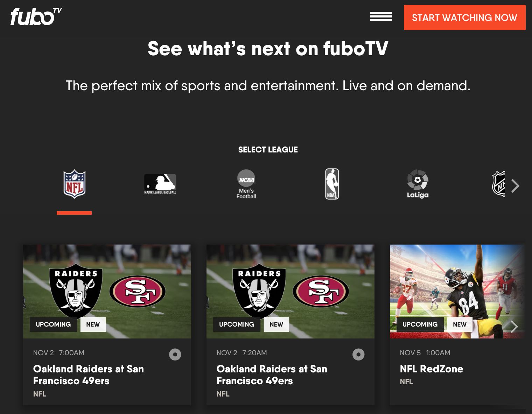Open NFL RedZone title link

click(432, 369)
